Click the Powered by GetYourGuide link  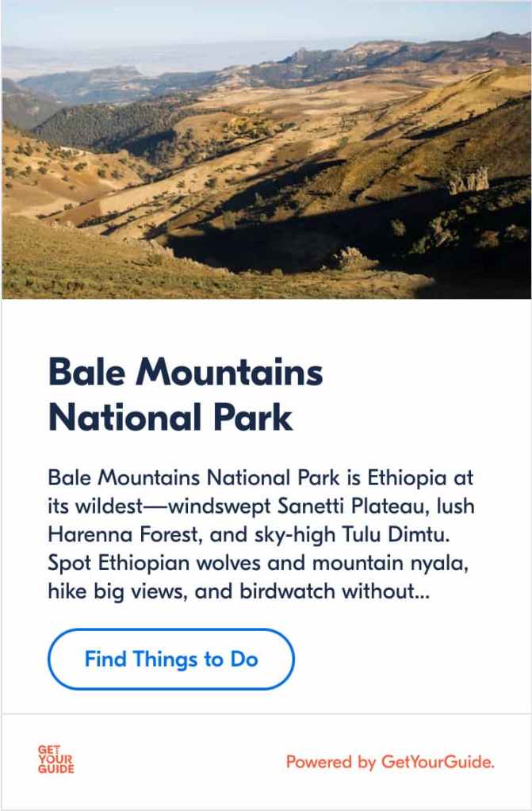coord(390,763)
